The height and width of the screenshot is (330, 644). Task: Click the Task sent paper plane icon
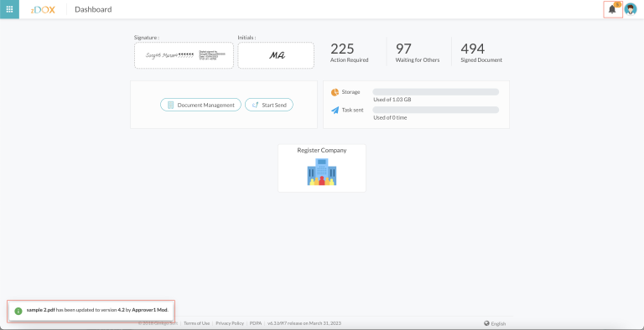pyautogui.click(x=335, y=110)
